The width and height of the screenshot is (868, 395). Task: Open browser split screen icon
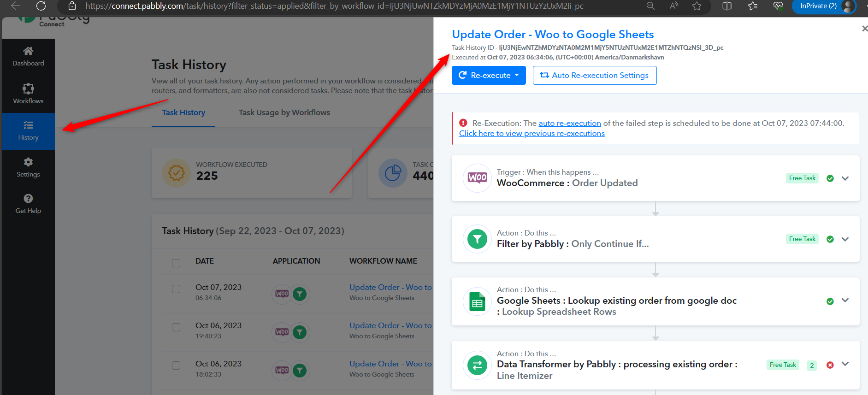(727, 6)
